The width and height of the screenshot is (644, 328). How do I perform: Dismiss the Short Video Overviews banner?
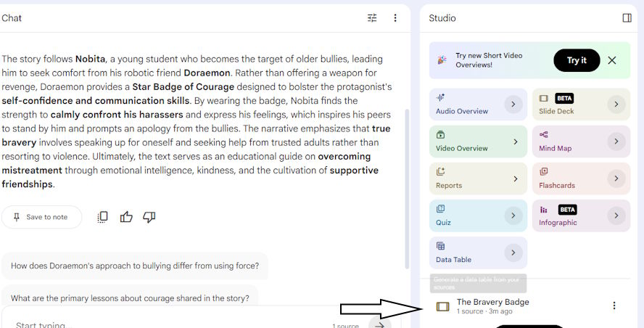(612, 60)
